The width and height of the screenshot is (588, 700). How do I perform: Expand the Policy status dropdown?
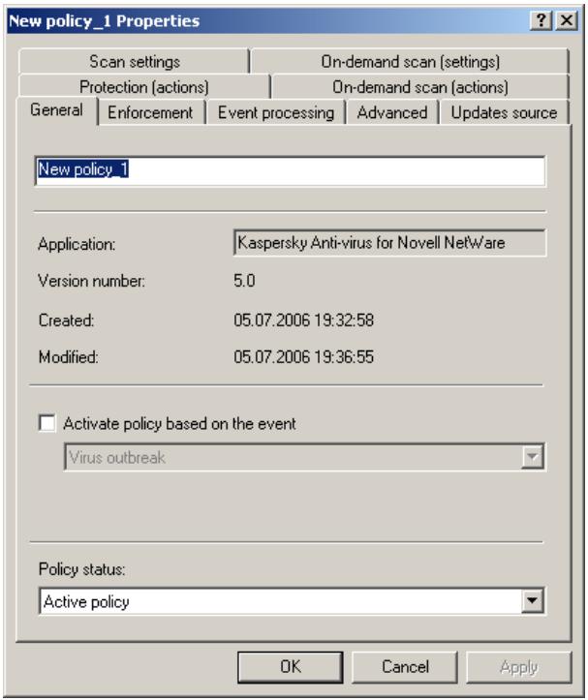pyautogui.click(x=532, y=601)
